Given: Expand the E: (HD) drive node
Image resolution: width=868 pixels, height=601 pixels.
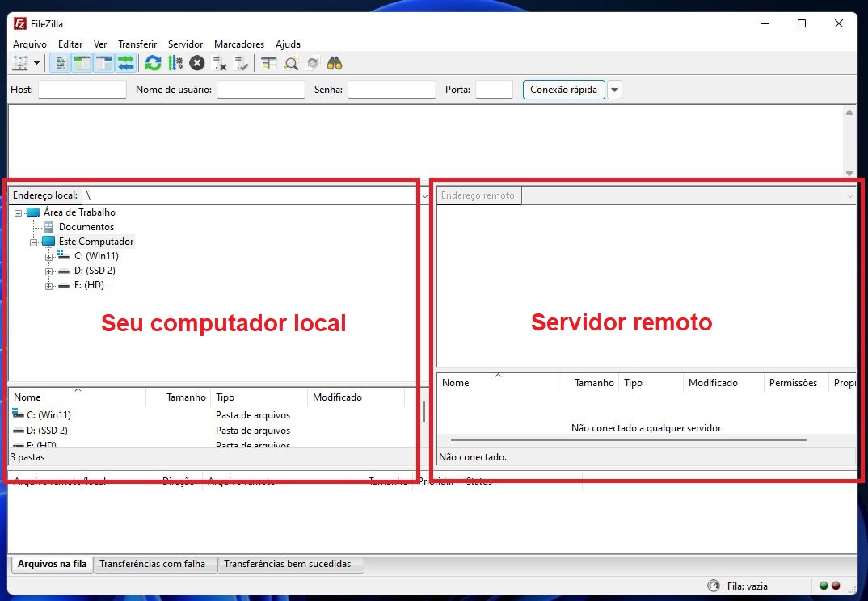Looking at the screenshot, I should click(48, 286).
